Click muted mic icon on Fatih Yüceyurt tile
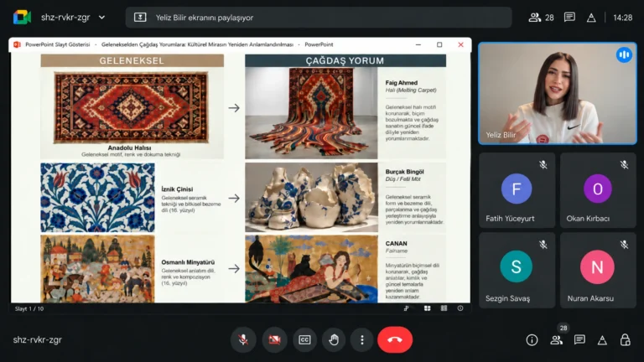The width and height of the screenshot is (644, 362). [x=543, y=164]
